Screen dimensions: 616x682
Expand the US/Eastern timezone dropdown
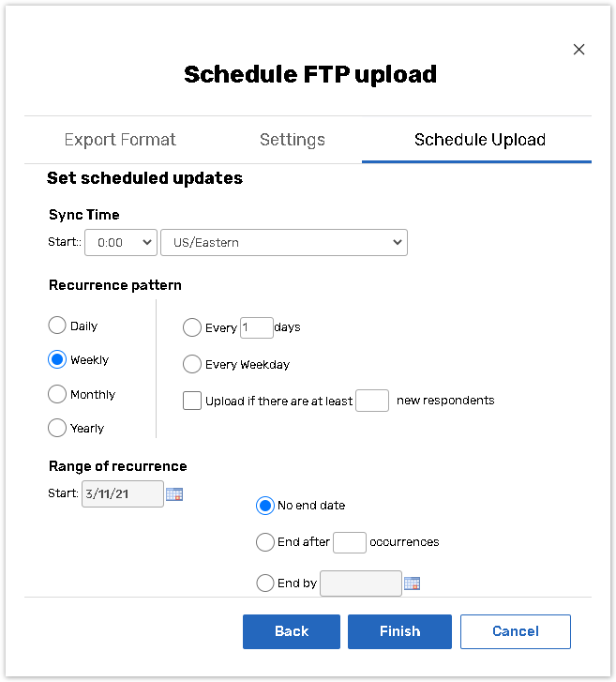click(x=283, y=242)
